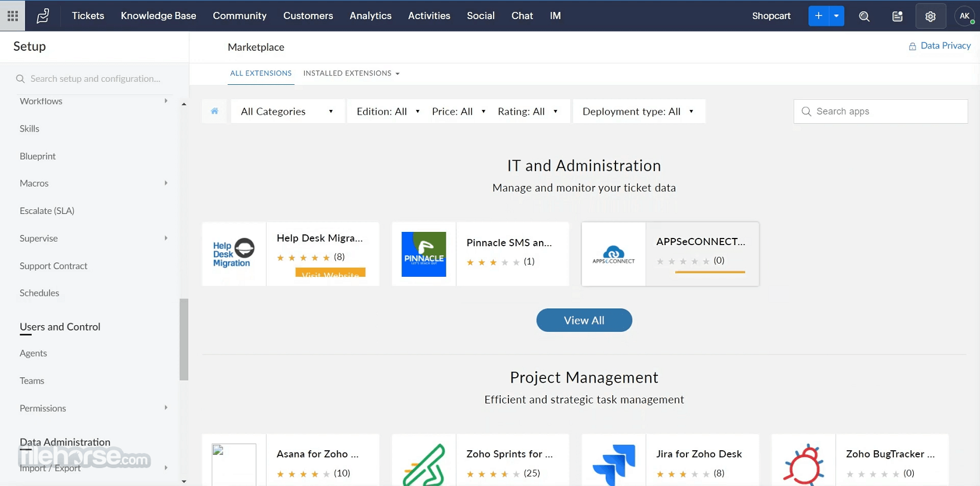The height and width of the screenshot is (486, 980).
Task: Open the Shopcart link
Action: (771, 16)
